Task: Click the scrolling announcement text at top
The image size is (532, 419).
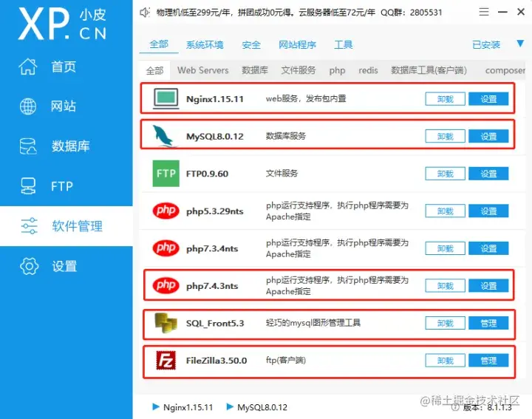Action: click(x=299, y=13)
